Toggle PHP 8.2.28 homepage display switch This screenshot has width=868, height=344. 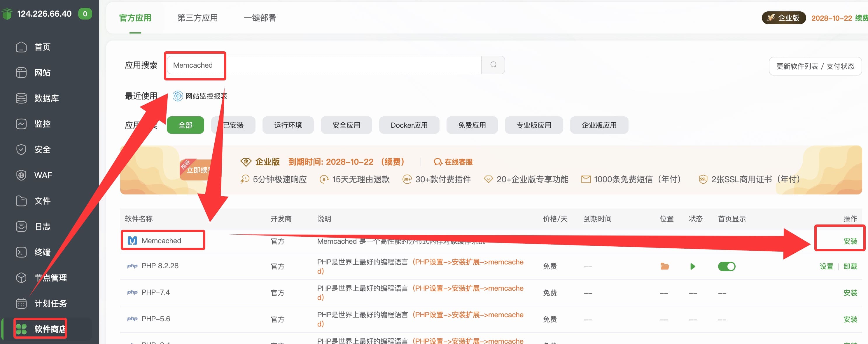[727, 266]
